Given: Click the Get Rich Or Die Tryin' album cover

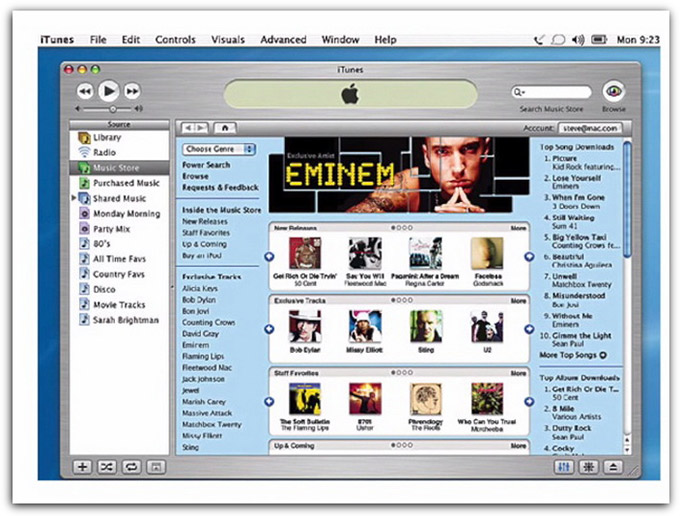Looking at the screenshot, I should (x=305, y=253).
